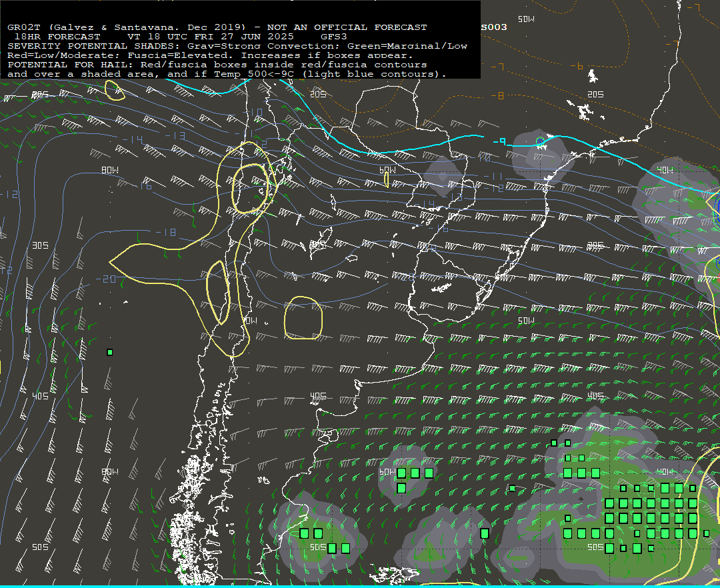720x588 pixels.
Task: Click the isolated green box in the Pacific
Action: click(110, 353)
